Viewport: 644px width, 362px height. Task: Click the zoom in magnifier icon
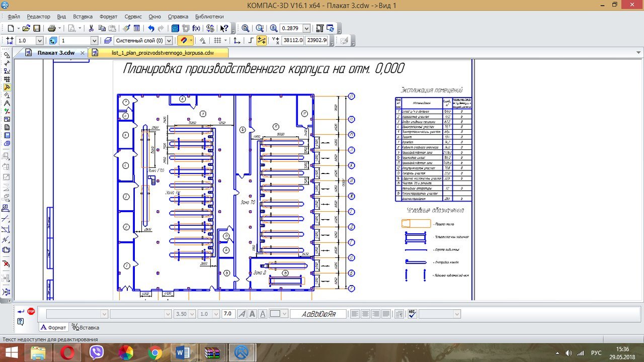click(x=274, y=29)
